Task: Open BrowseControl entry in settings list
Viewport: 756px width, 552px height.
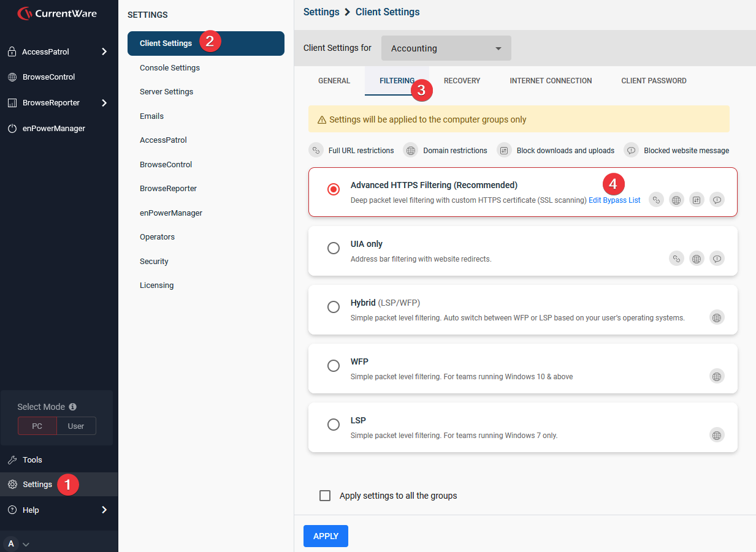Action: [x=166, y=164]
